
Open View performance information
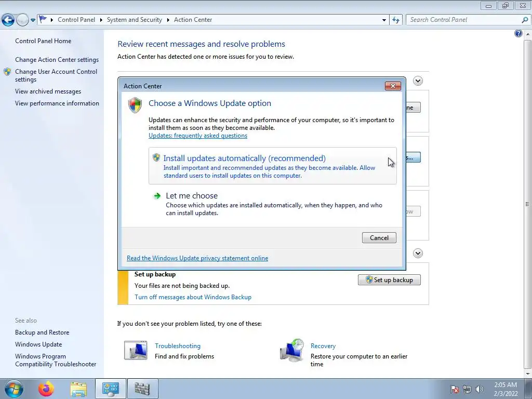click(57, 103)
